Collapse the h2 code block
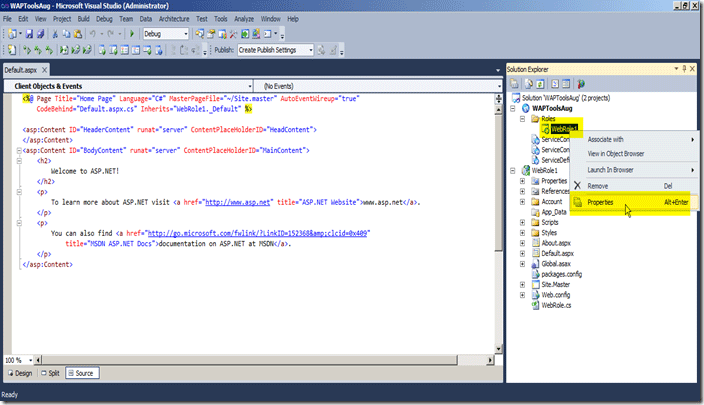The image size is (704, 405). coord(19,161)
